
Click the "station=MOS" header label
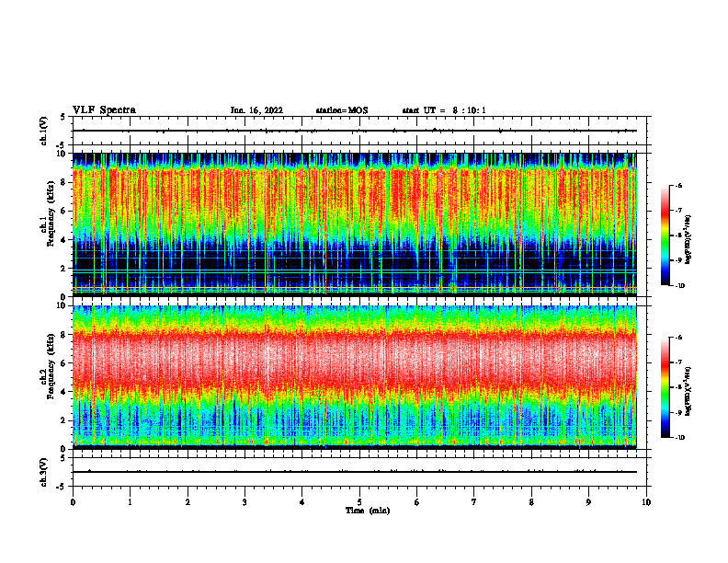point(342,110)
